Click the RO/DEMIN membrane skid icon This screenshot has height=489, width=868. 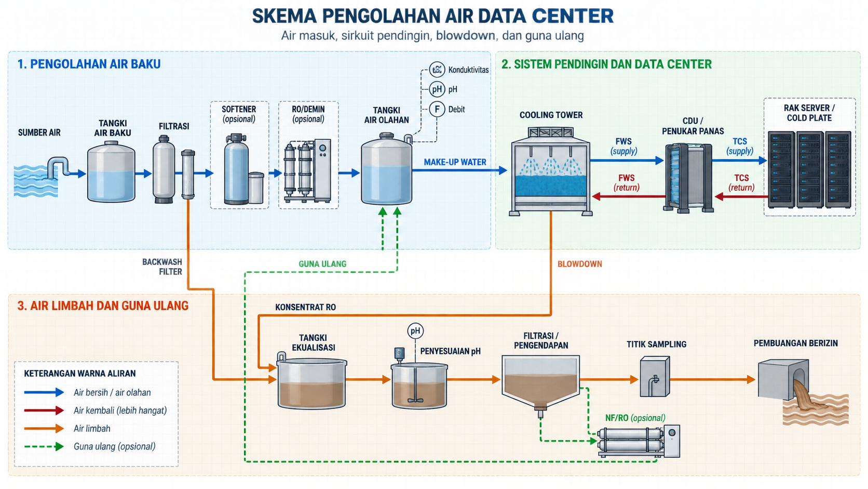point(307,170)
